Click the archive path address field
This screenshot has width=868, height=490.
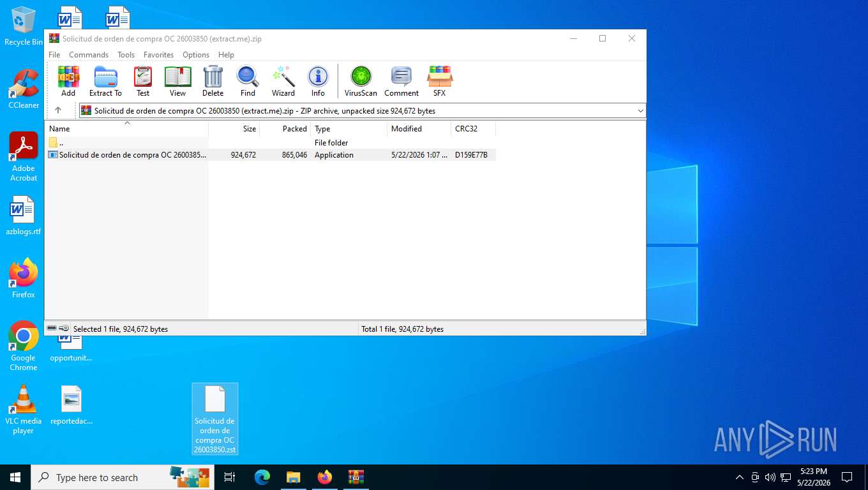coord(361,111)
